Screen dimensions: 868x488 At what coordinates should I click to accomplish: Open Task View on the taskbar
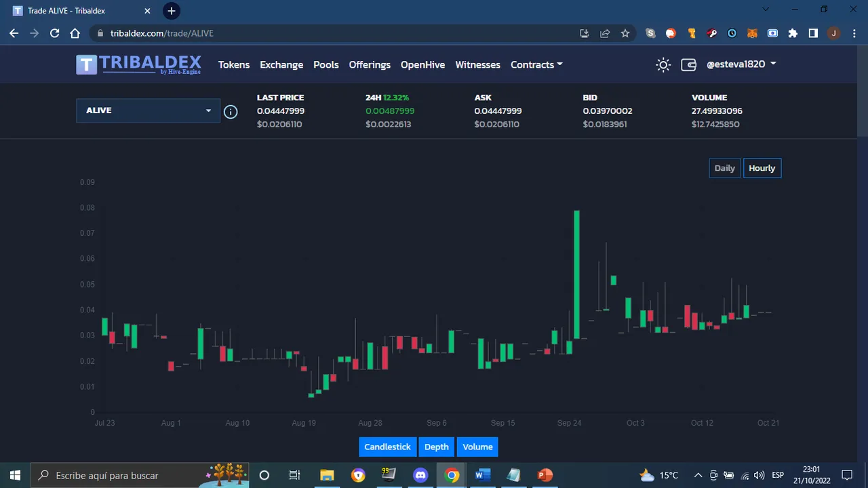[x=294, y=475]
